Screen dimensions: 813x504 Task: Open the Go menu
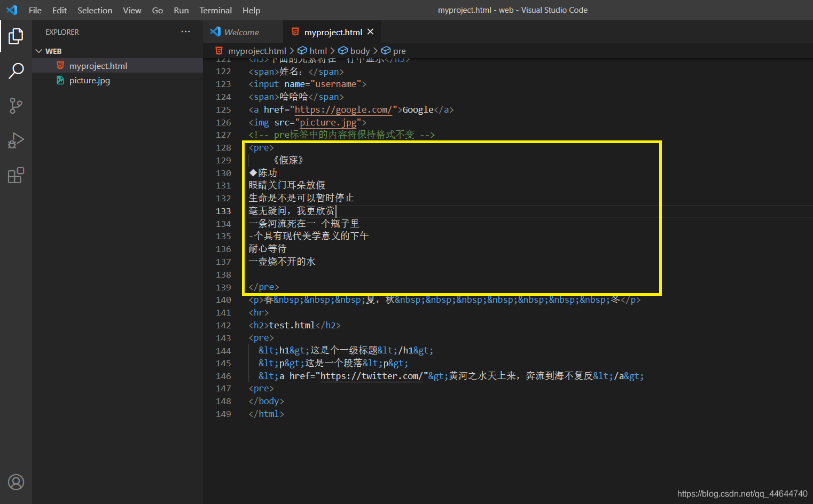coord(158,10)
